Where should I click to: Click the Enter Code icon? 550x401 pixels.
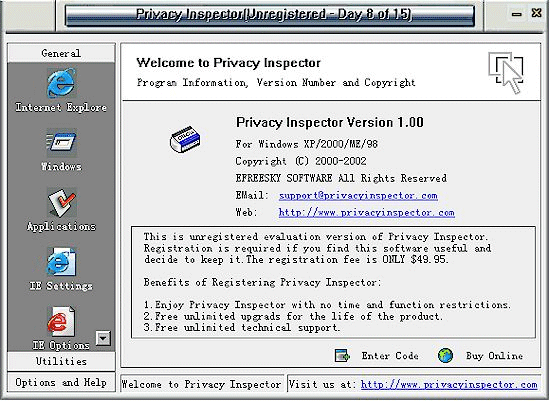(x=342, y=355)
